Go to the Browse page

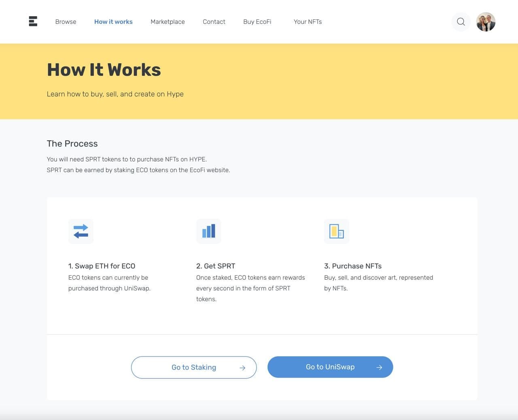[66, 22]
